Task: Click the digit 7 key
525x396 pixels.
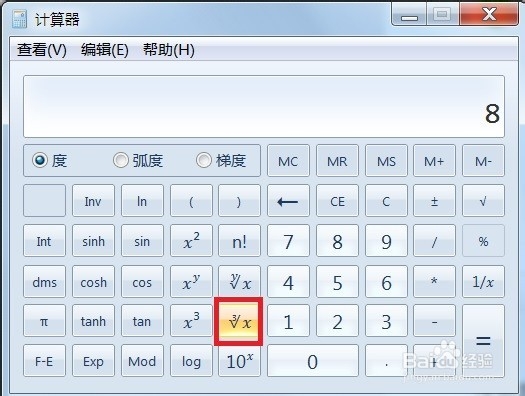Action: pyautogui.click(x=288, y=240)
